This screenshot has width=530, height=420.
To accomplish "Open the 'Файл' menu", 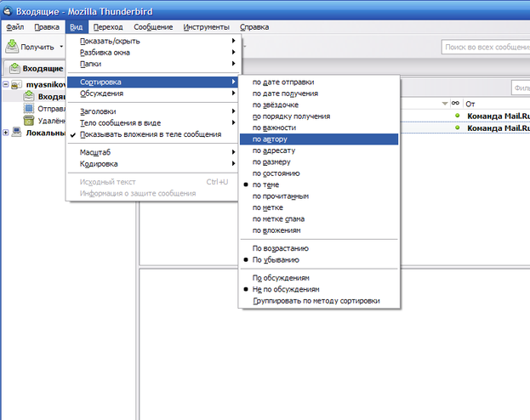I will point(15,27).
